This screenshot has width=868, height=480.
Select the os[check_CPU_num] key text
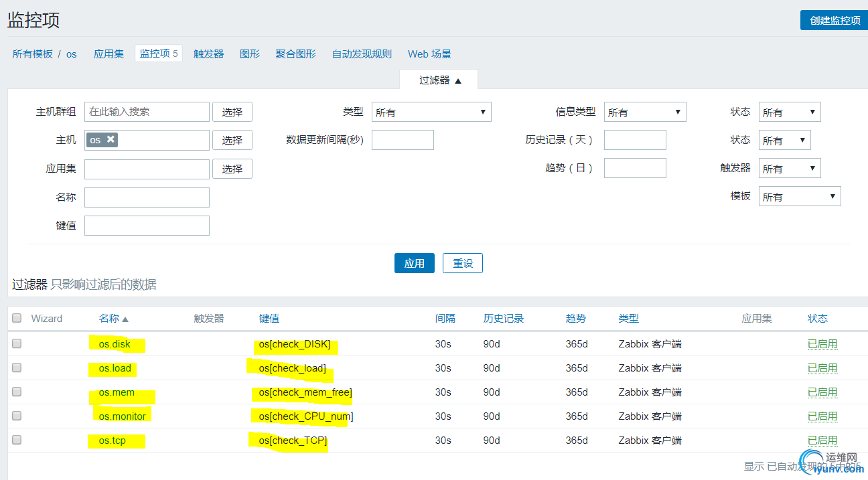click(306, 416)
